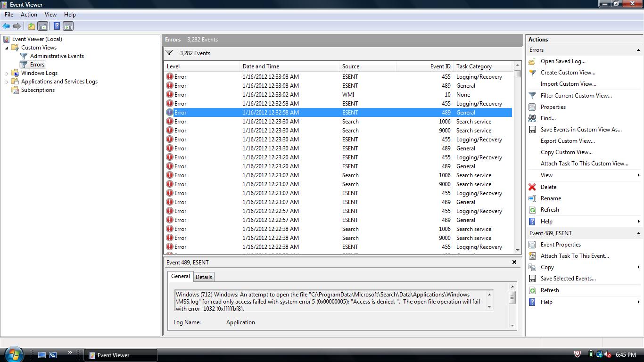The width and height of the screenshot is (644, 362).
Task: Click the Subscriptions icon in tree
Action: (x=15, y=90)
